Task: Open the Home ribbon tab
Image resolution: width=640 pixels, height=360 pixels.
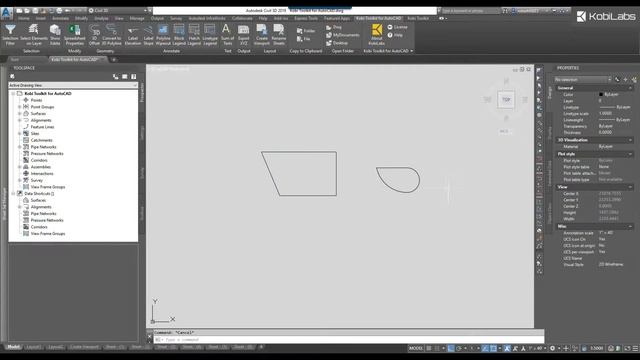Action: [23, 18]
